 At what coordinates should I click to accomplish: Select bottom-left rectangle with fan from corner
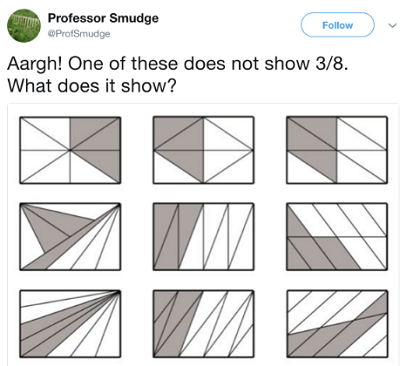(x=70, y=324)
